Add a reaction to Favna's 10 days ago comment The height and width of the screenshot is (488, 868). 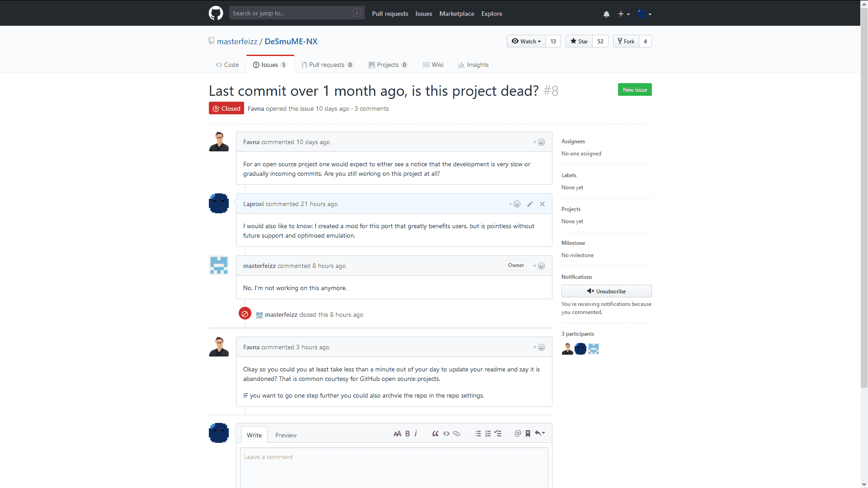click(539, 142)
